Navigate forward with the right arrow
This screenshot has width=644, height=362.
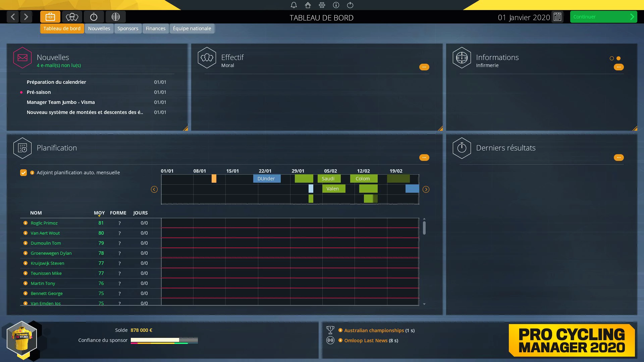pos(26,17)
